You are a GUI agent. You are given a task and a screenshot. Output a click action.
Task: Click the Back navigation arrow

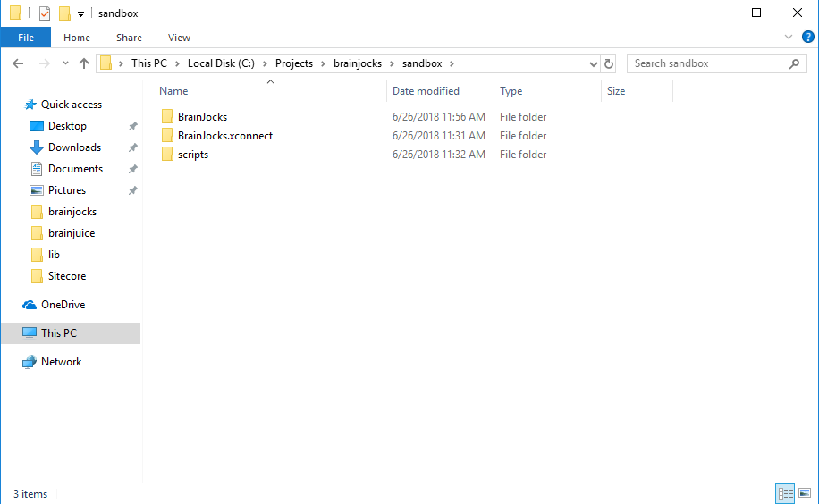(18, 63)
